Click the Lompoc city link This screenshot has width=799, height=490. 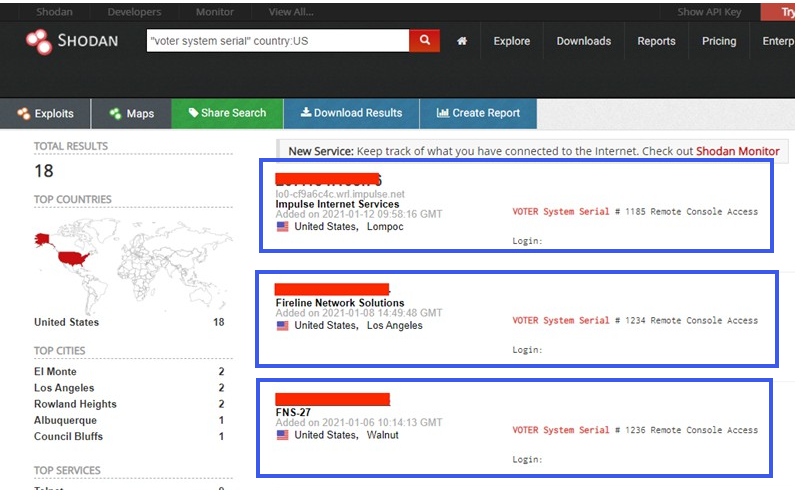point(385,227)
